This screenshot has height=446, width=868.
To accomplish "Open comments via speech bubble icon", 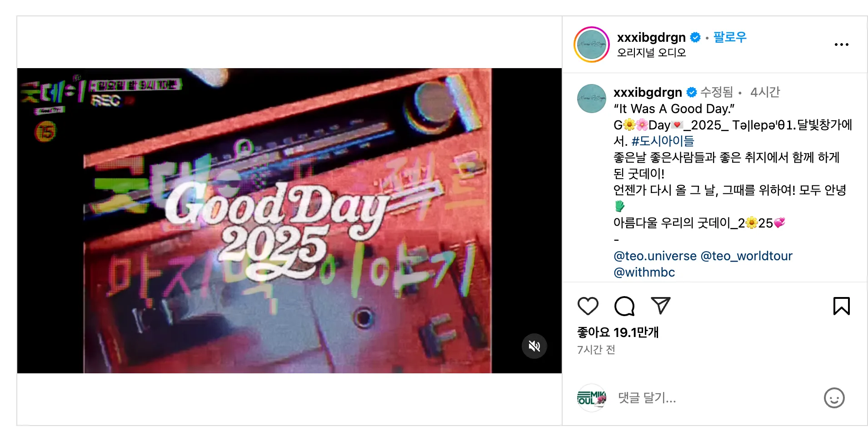I will 624,306.
